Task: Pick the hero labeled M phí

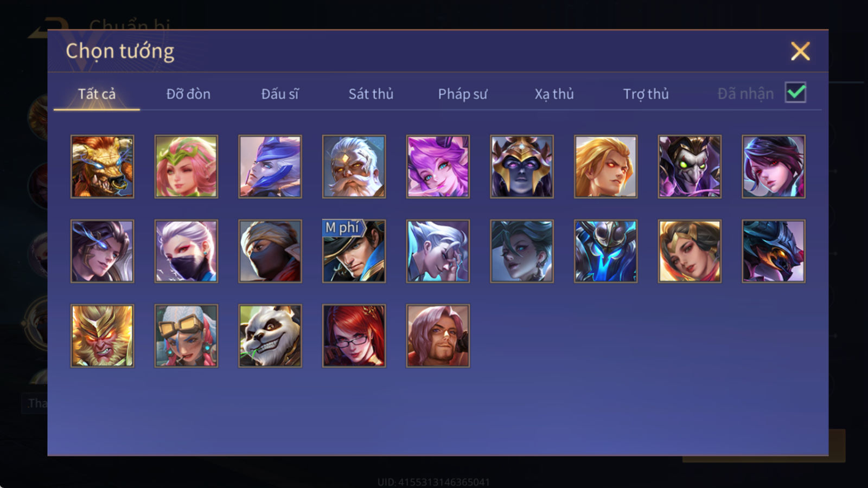Action: (x=354, y=251)
